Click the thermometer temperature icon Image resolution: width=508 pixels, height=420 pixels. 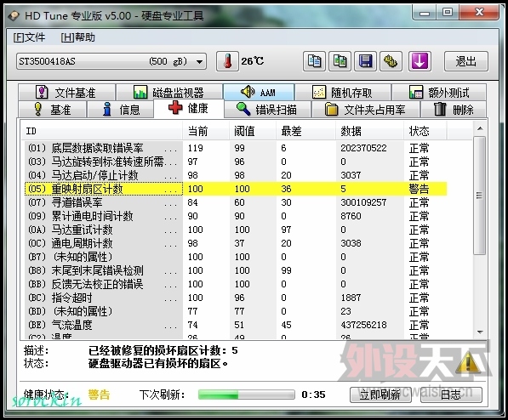[x=228, y=61]
